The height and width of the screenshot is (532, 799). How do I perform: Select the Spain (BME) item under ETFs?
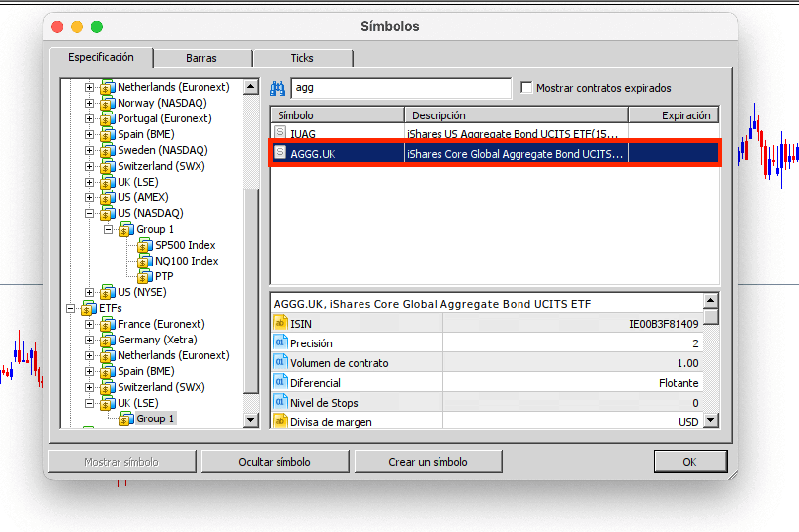tap(146, 371)
